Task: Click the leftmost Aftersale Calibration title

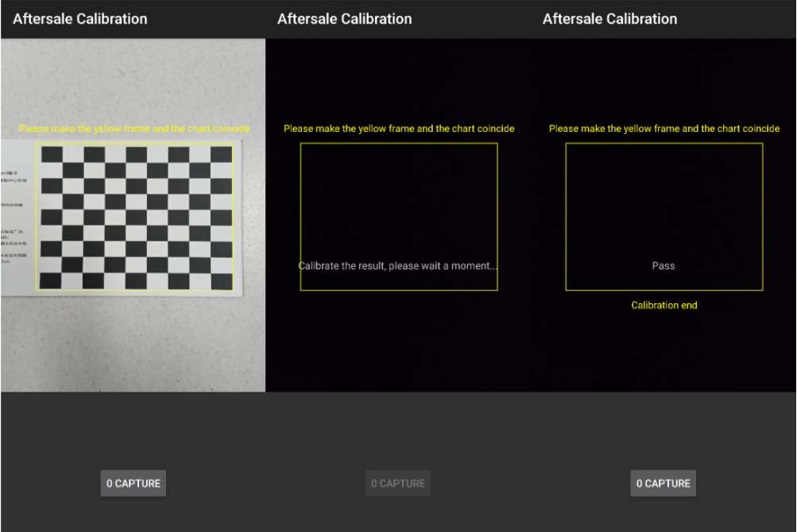Action: coord(79,19)
